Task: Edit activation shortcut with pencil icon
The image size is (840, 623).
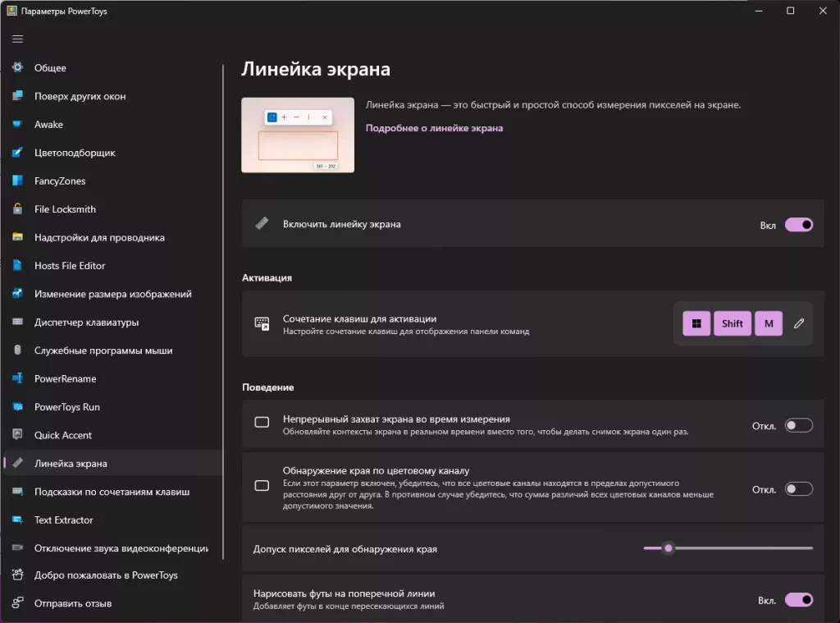Action: pyautogui.click(x=799, y=323)
